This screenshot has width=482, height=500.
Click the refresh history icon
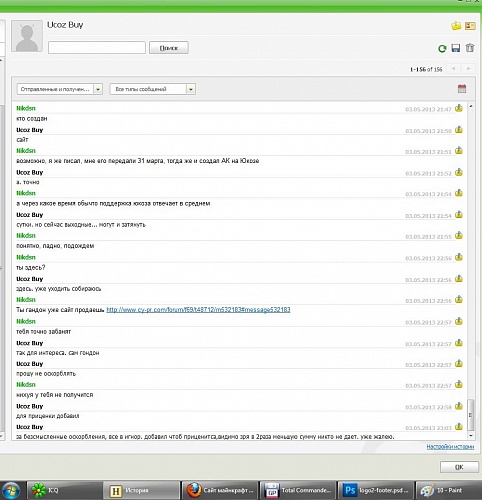click(x=442, y=49)
